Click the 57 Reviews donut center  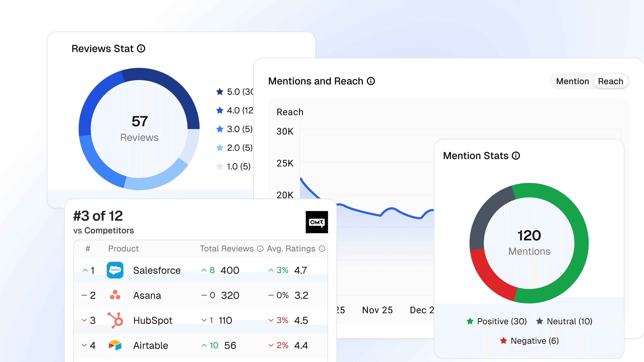pos(139,129)
